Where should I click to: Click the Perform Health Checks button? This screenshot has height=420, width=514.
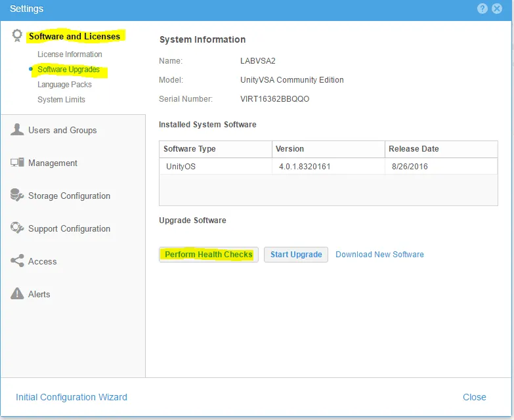[x=209, y=255]
